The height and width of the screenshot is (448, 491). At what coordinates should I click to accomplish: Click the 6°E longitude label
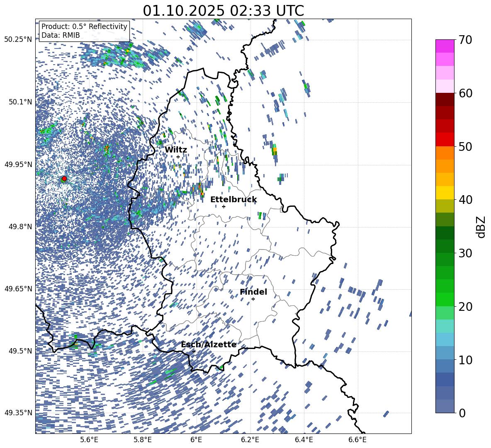click(x=196, y=440)
